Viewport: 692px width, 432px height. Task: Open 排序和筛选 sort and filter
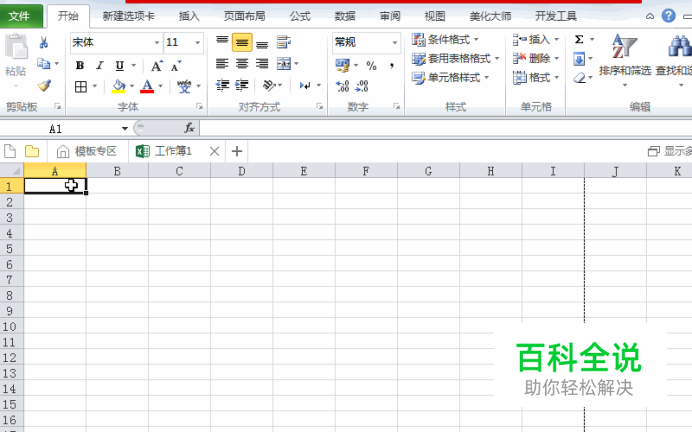click(x=624, y=60)
